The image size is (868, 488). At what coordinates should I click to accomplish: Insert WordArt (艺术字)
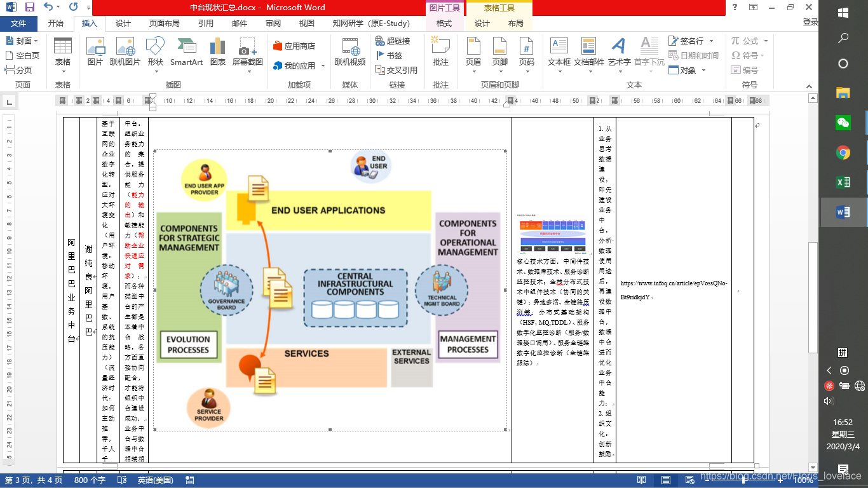click(x=619, y=55)
